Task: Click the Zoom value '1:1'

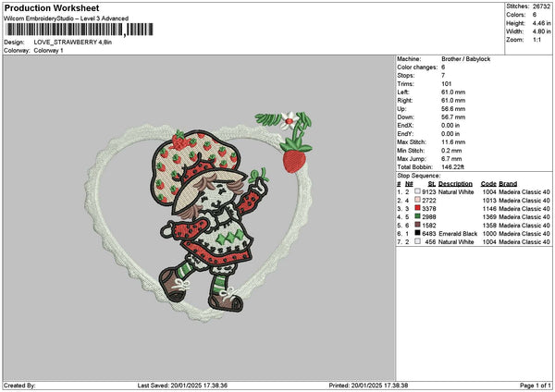Action: 536,40
